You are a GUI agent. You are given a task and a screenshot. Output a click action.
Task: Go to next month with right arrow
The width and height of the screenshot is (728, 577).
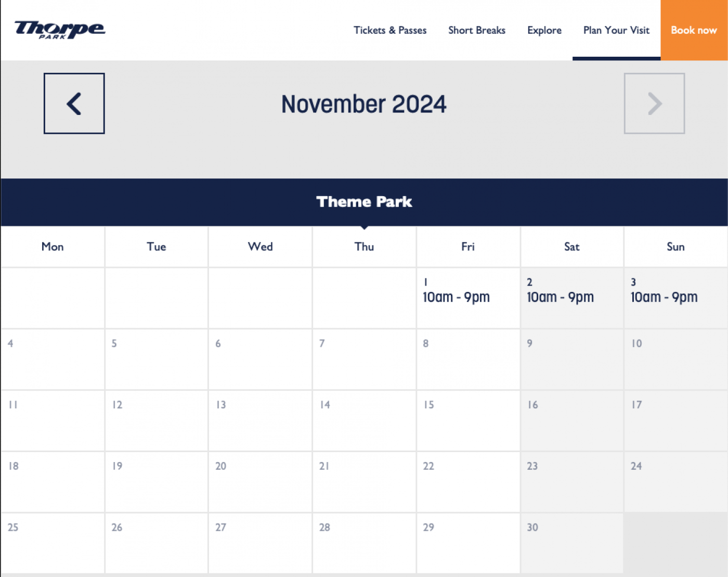(x=654, y=104)
